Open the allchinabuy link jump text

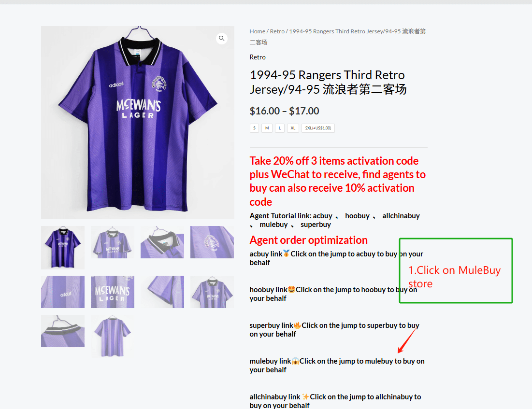coord(335,401)
